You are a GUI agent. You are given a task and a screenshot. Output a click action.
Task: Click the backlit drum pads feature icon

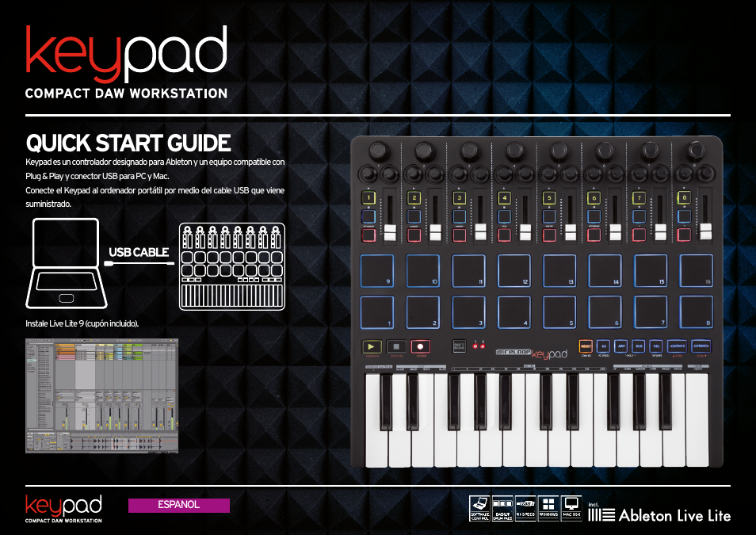pos(502,509)
